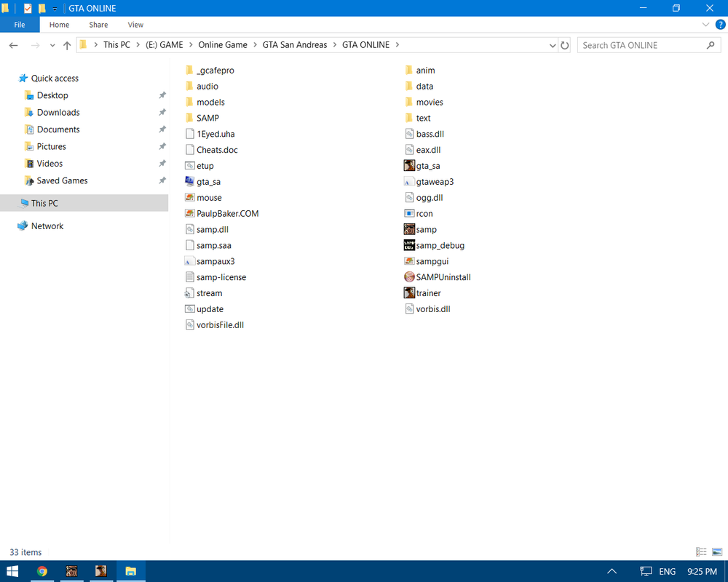Open the Home ribbon tab
Image resolution: width=728 pixels, height=582 pixels.
60,25
